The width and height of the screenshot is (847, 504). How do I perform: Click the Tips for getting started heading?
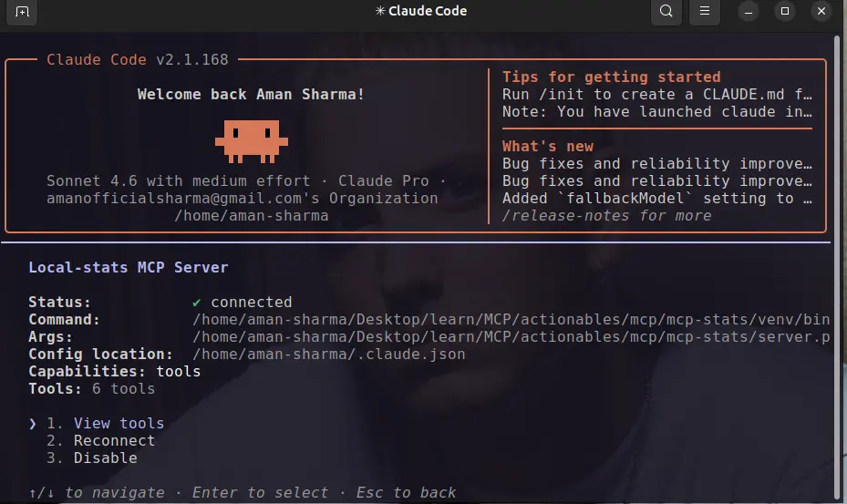(612, 77)
